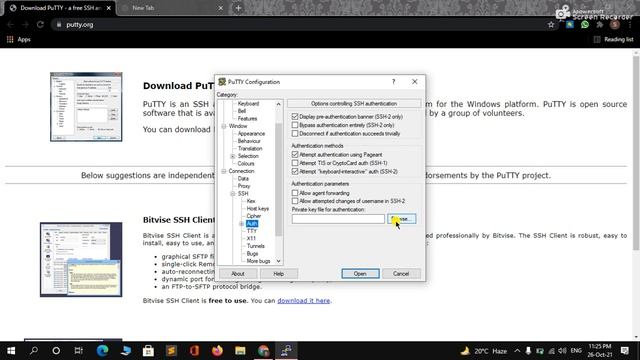Open the Apps bookmarks shortcut
The width and height of the screenshot is (640, 360).
click(19, 40)
